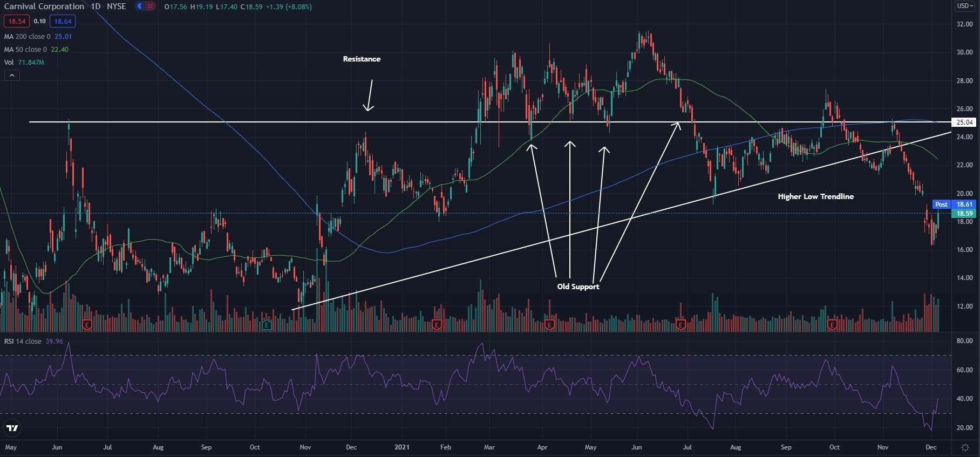This screenshot has height=457, width=980.
Task: Click the Post 18.61 price label
Action: coord(954,204)
